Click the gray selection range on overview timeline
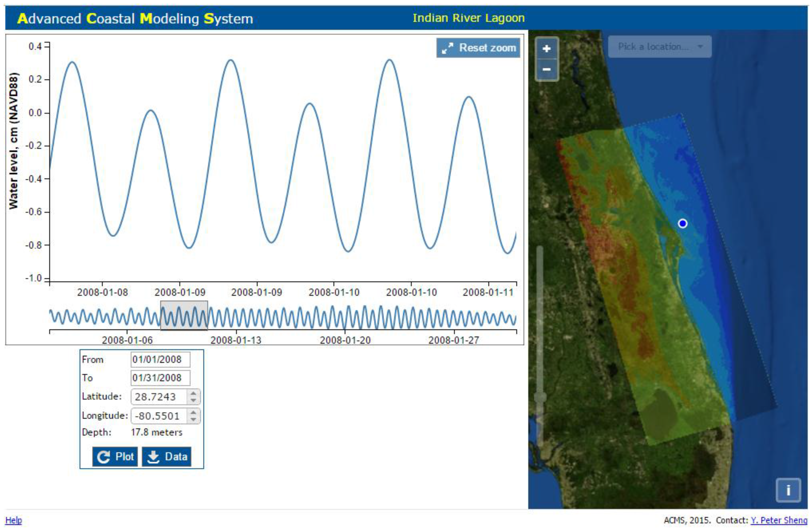 point(184,315)
